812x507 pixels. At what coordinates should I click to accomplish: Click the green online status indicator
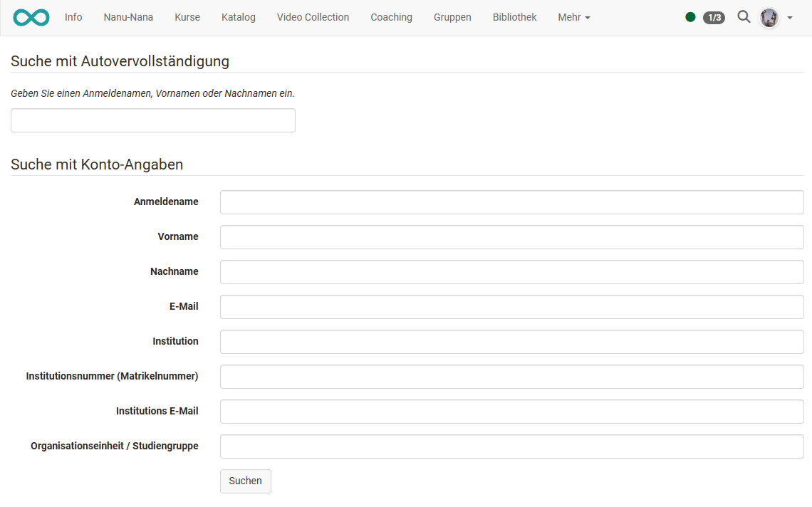[689, 16]
